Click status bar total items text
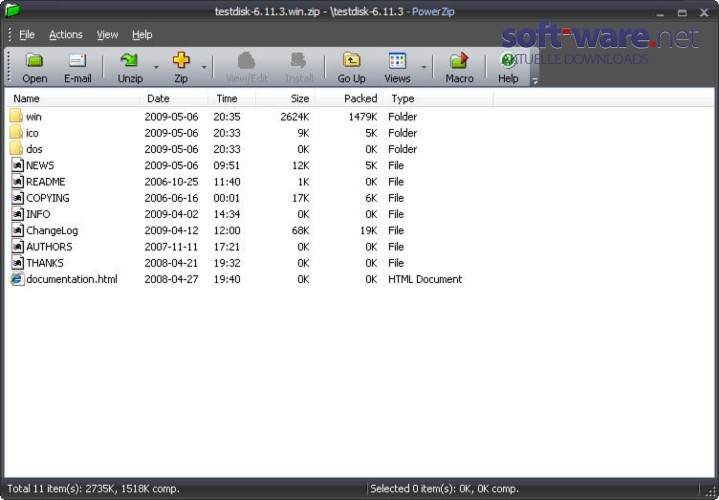This screenshot has width=719, height=500. tap(94, 489)
